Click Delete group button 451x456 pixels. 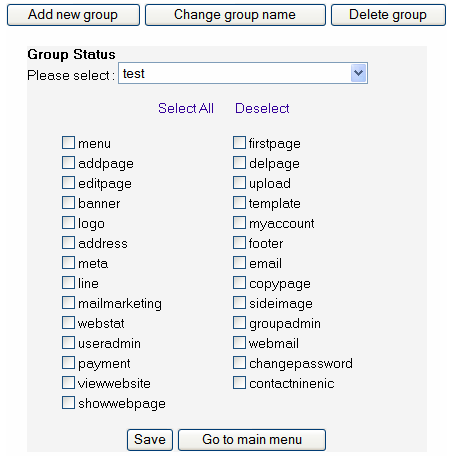pos(388,15)
